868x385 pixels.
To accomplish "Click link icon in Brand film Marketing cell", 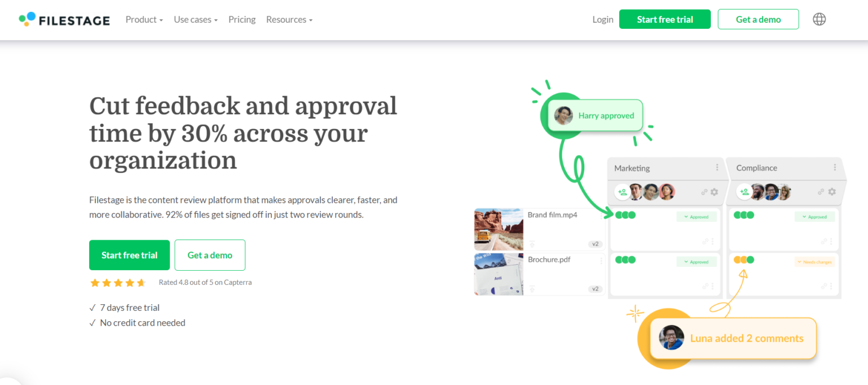I will click(x=705, y=241).
